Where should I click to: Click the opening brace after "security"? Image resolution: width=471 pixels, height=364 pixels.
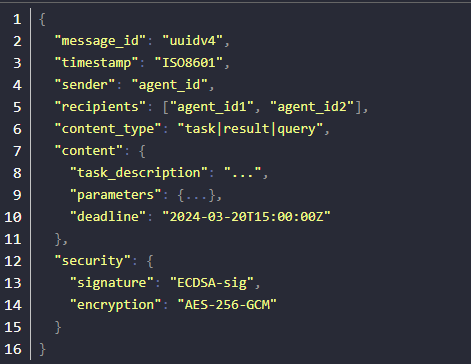click(x=150, y=261)
